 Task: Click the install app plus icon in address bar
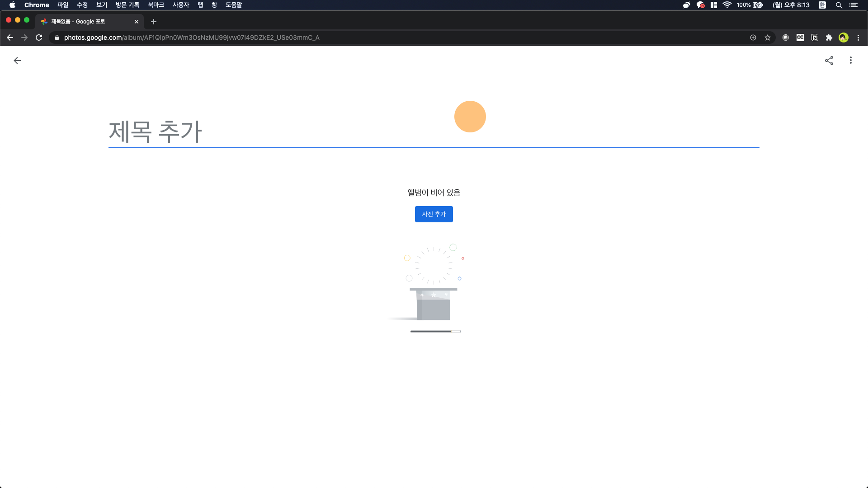pyautogui.click(x=753, y=38)
